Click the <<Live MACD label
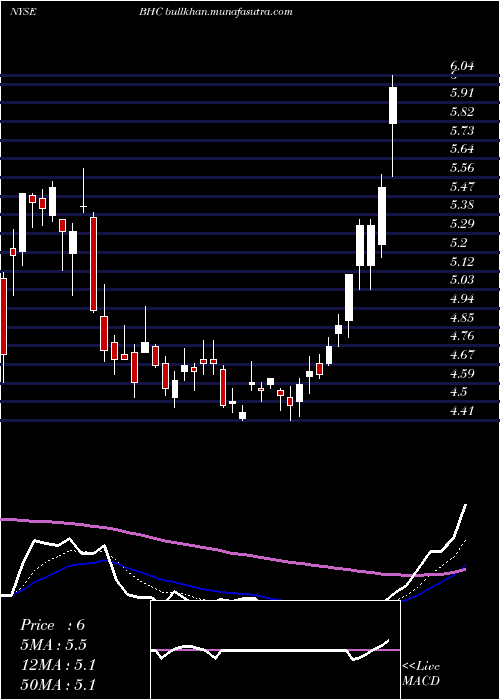Viewport: 500px width, 700px height. (x=421, y=673)
